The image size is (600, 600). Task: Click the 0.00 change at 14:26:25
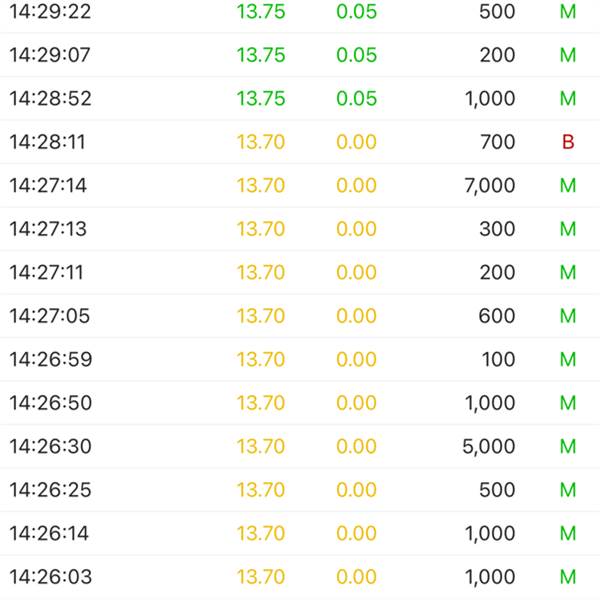tap(356, 490)
